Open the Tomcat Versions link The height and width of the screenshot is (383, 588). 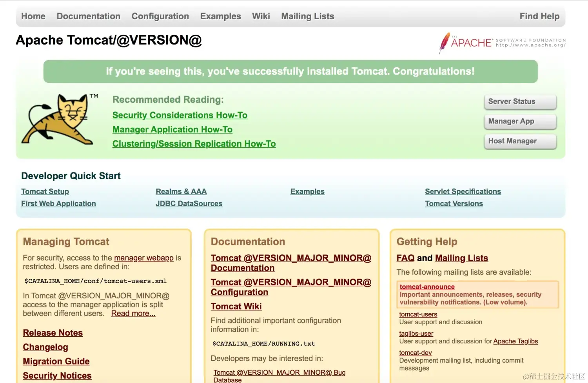tap(454, 204)
